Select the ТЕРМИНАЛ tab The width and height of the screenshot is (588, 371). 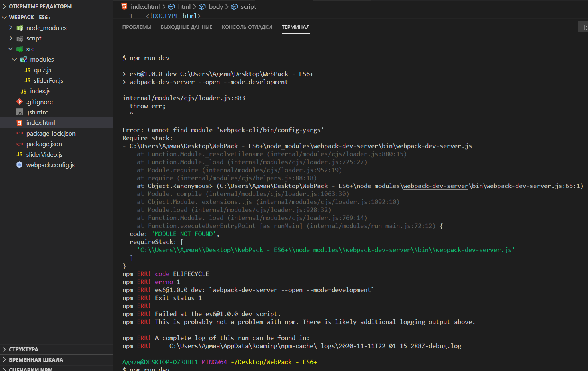pyautogui.click(x=296, y=27)
